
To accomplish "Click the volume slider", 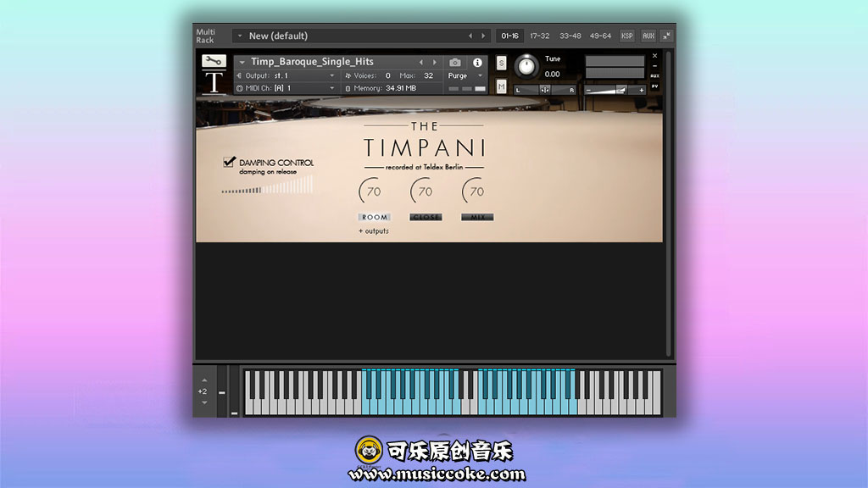I will [x=615, y=90].
